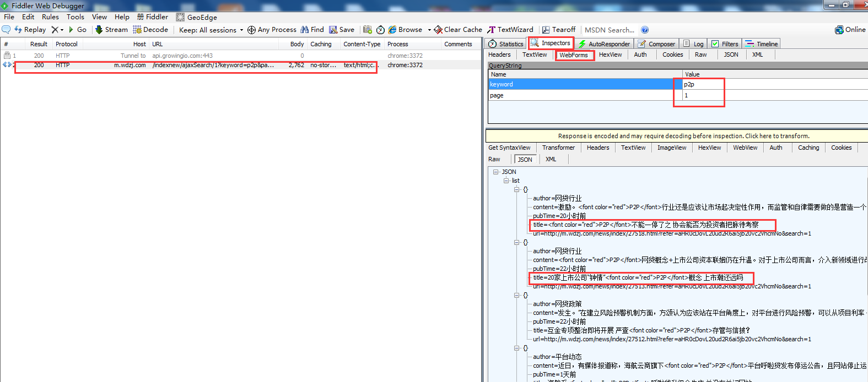This screenshot has height=382, width=868.
Task: Switch to response ImageView tab
Action: tap(671, 148)
